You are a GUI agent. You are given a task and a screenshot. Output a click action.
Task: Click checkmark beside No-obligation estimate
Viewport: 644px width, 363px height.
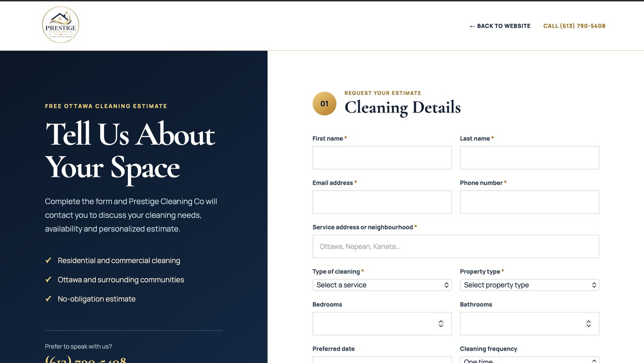(48, 299)
